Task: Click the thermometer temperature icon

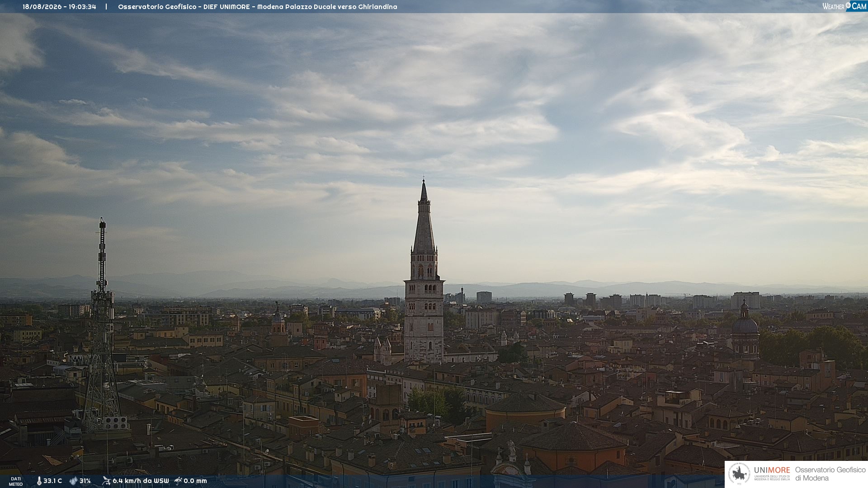Action: pyautogui.click(x=39, y=481)
